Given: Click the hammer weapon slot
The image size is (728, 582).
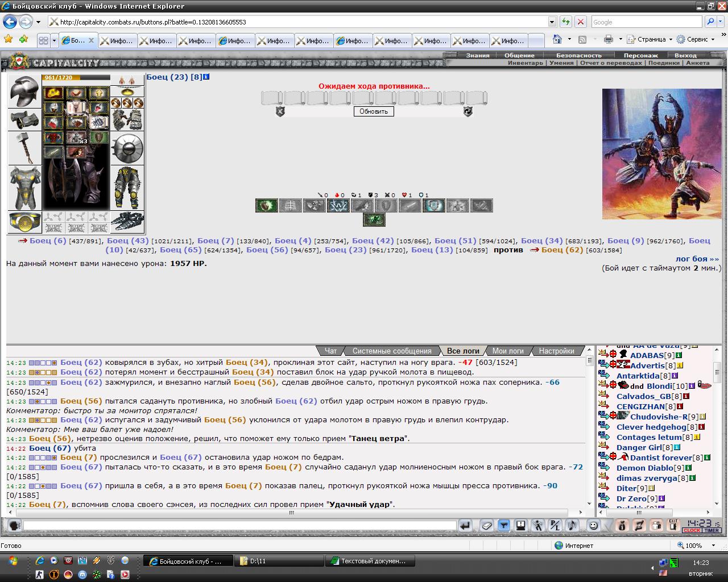Looking at the screenshot, I should [x=24, y=148].
